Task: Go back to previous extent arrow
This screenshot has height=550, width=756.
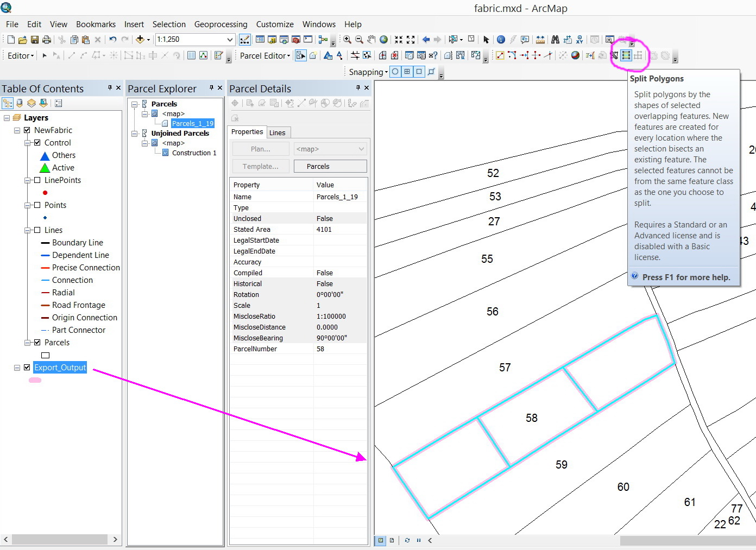Action: coord(426,40)
